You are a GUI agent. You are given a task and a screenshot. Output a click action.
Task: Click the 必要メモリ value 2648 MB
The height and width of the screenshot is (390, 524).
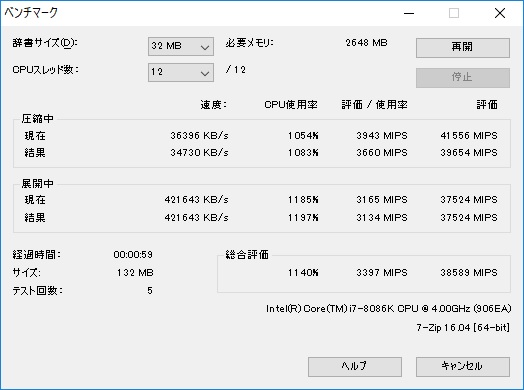pyautogui.click(x=367, y=43)
